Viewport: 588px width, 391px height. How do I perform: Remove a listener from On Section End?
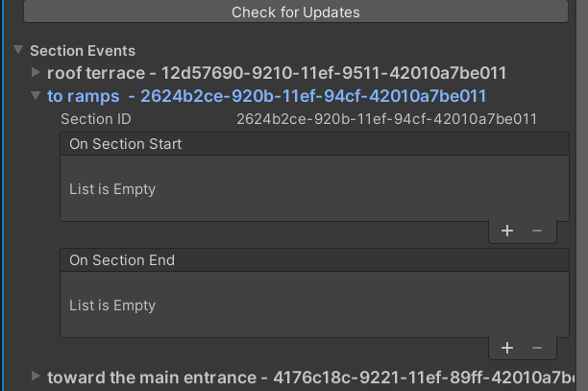tap(537, 348)
